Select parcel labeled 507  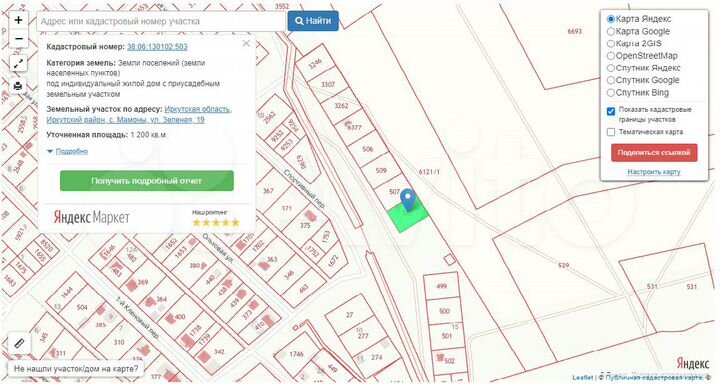coord(394,192)
